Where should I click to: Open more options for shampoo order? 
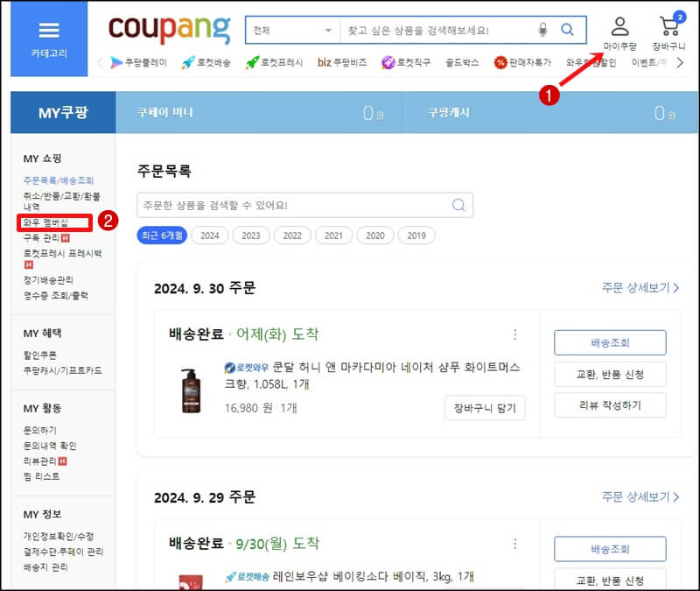515,334
